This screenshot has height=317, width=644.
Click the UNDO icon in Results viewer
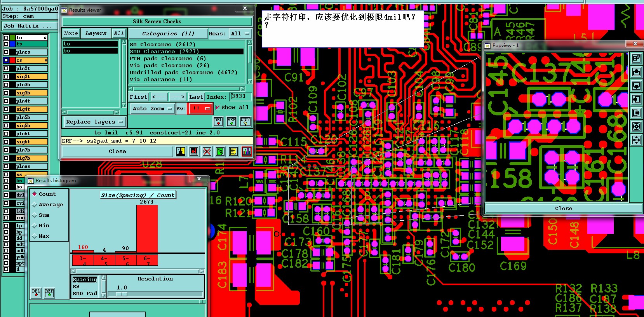pyautogui.click(x=245, y=122)
